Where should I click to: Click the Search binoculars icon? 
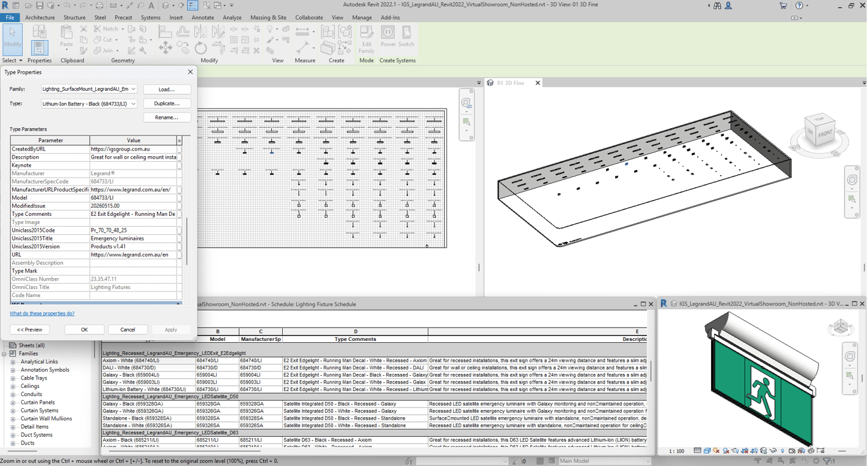[x=717, y=6]
